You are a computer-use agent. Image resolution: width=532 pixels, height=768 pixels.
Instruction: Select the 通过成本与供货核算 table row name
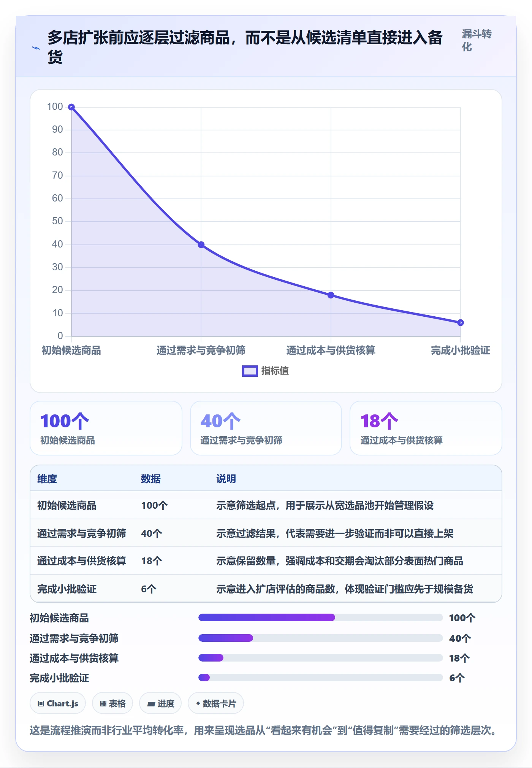(82, 561)
